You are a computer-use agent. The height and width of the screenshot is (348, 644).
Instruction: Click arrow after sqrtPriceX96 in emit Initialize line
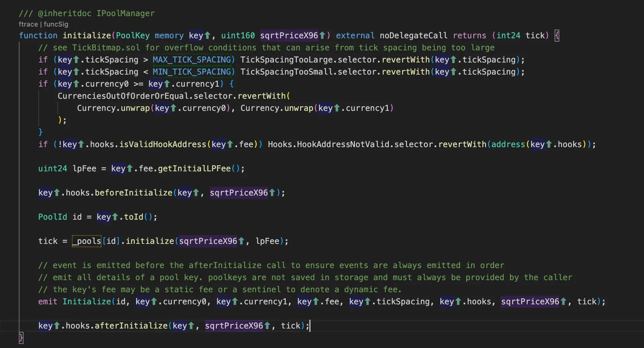[x=563, y=301]
